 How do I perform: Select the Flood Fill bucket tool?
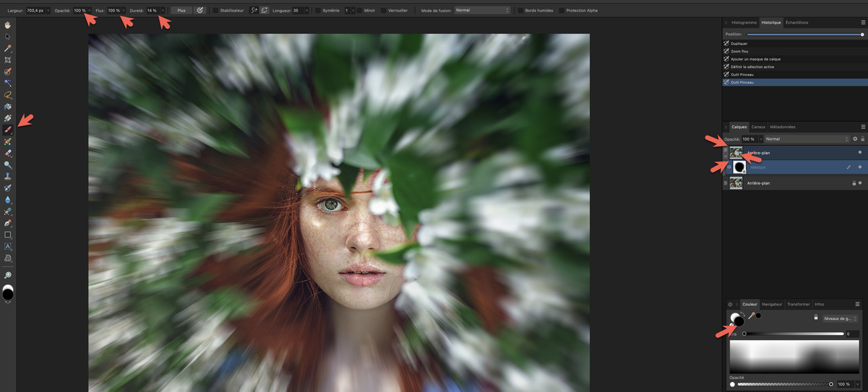click(8, 106)
